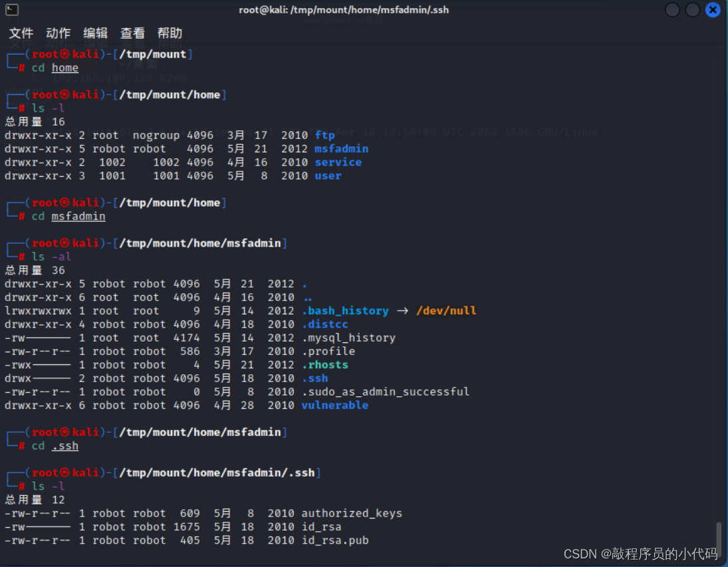Click the 'vulnerable' folder name

[334, 405]
